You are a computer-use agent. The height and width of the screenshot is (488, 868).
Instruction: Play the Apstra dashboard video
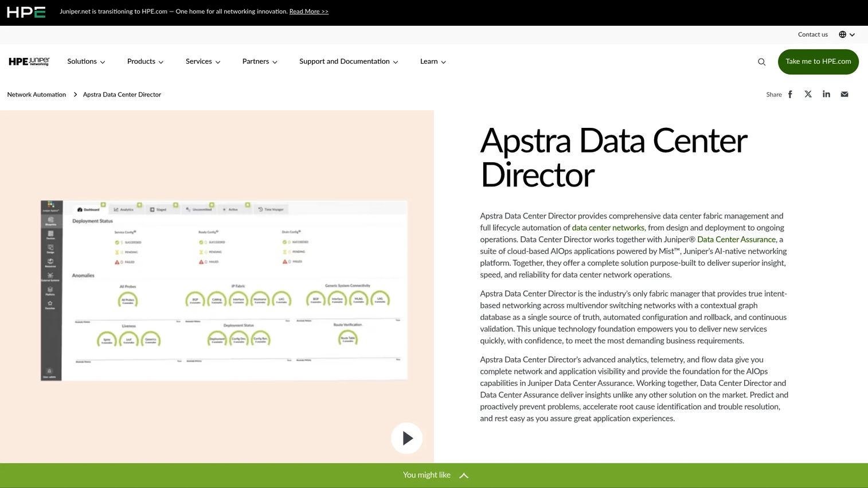(406, 438)
